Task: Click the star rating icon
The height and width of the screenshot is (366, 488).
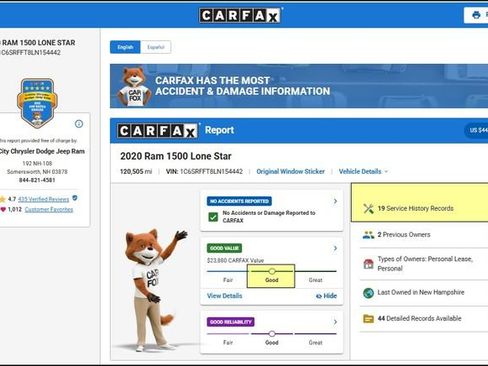Action: pos(3,199)
